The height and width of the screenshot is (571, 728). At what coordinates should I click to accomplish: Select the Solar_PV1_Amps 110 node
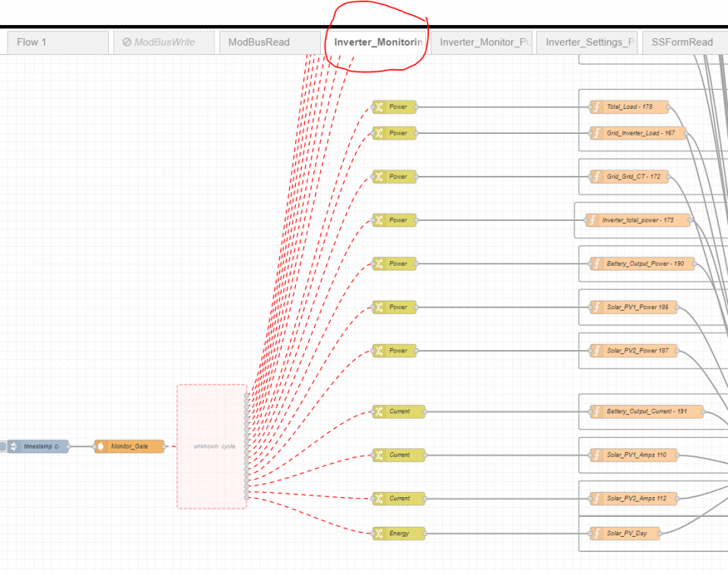(x=633, y=455)
